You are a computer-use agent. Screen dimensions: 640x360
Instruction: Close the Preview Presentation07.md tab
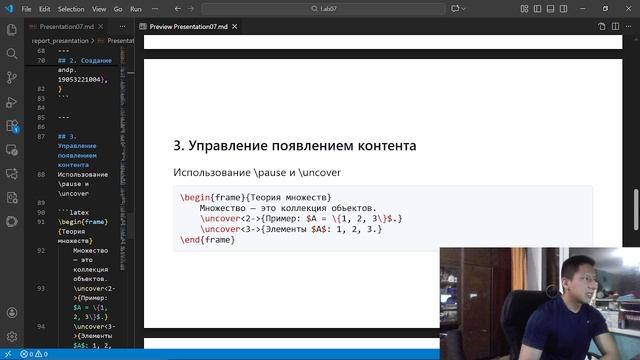235,27
